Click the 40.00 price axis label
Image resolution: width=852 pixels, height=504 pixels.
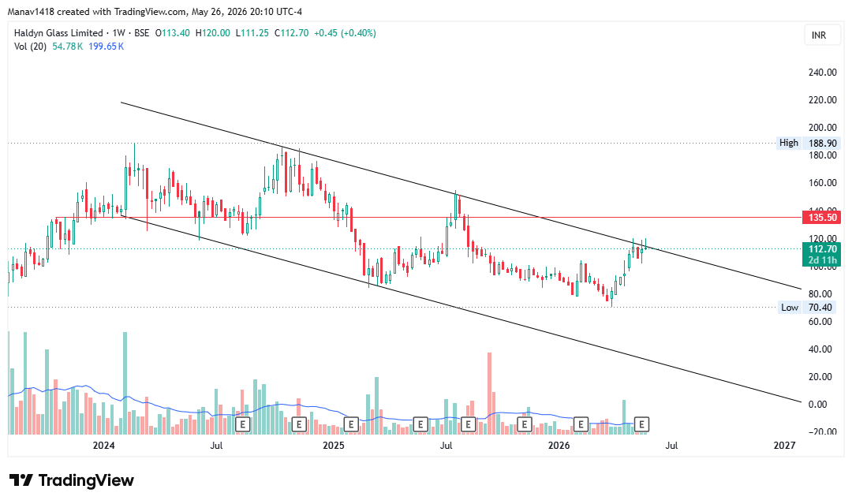(820, 349)
